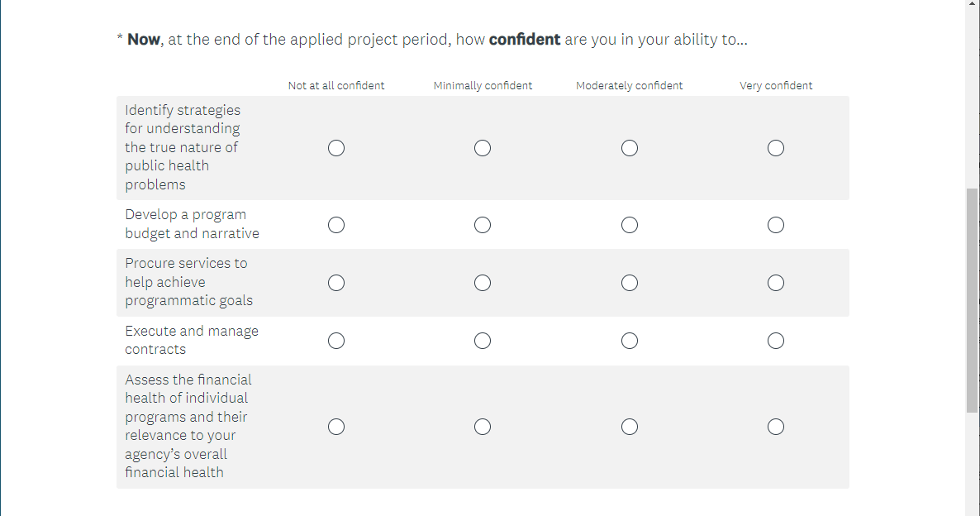Pick Minimally confident for Execute and manage contracts
The width and height of the screenshot is (980, 516).
point(483,341)
